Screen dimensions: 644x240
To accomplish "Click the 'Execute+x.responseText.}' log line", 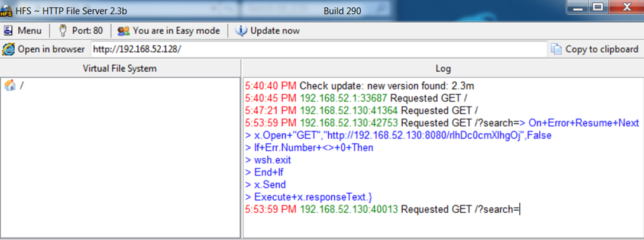I will (x=309, y=197).
